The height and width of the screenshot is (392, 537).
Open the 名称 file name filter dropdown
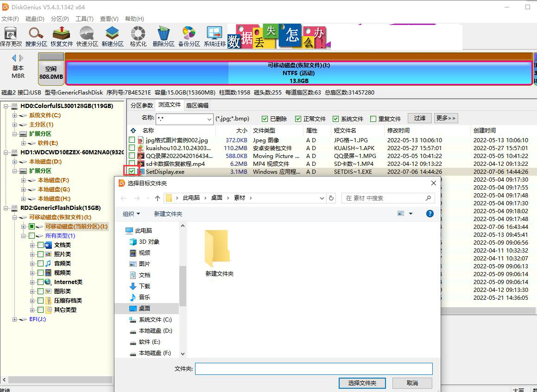pos(208,119)
